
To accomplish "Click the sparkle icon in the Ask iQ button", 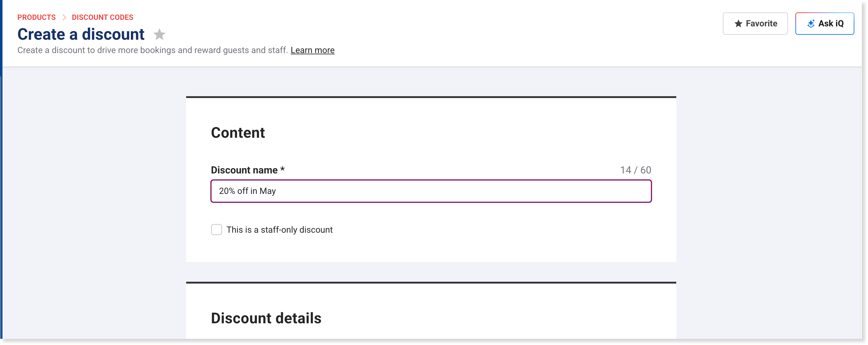I will 811,24.
